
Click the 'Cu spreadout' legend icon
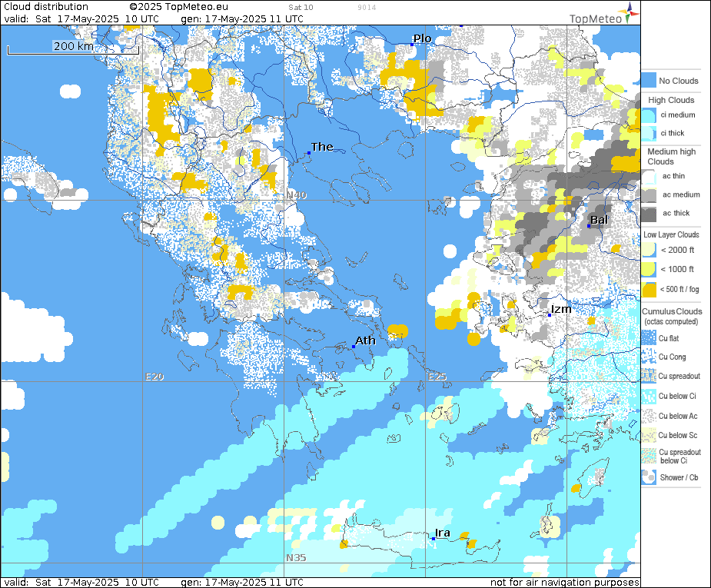tap(649, 376)
